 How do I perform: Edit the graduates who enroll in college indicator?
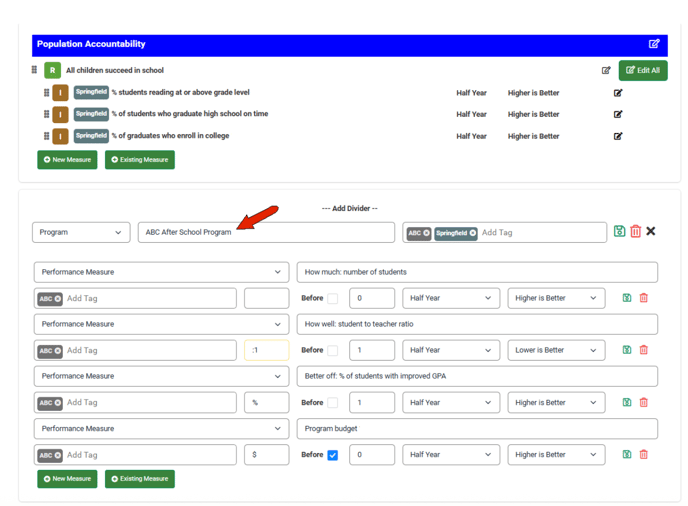pos(618,136)
